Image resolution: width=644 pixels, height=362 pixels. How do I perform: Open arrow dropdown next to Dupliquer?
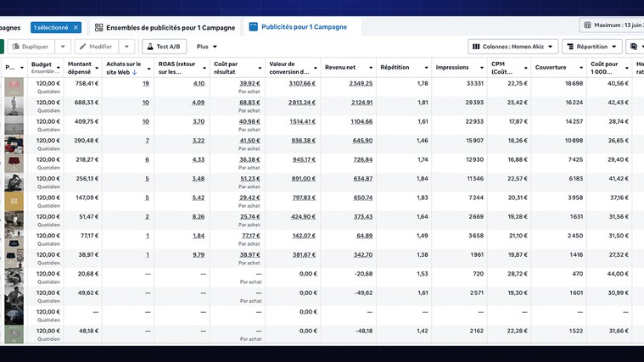tap(63, 47)
